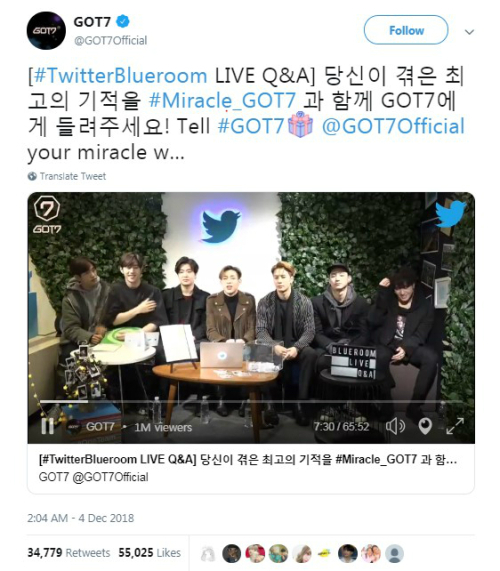Pause the video with the pause icon
The width and height of the screenshot is (500, 571).
tap(47, 426)
